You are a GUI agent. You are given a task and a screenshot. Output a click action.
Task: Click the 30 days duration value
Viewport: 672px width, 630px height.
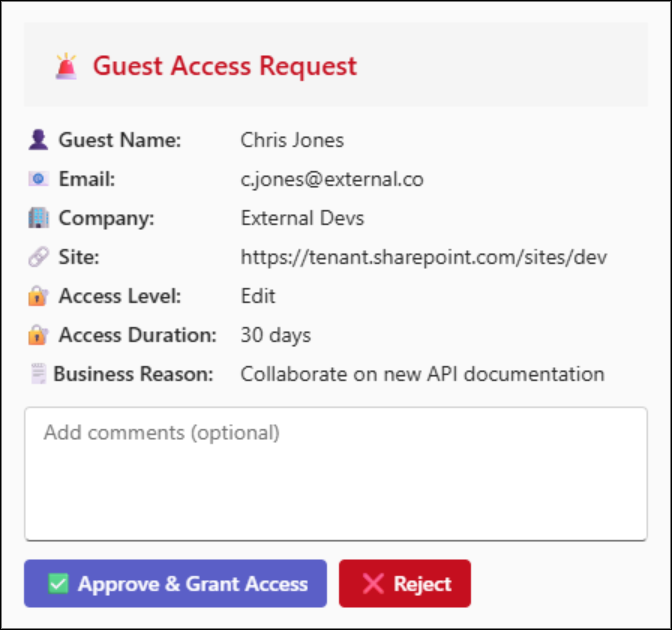coord(275,335)
